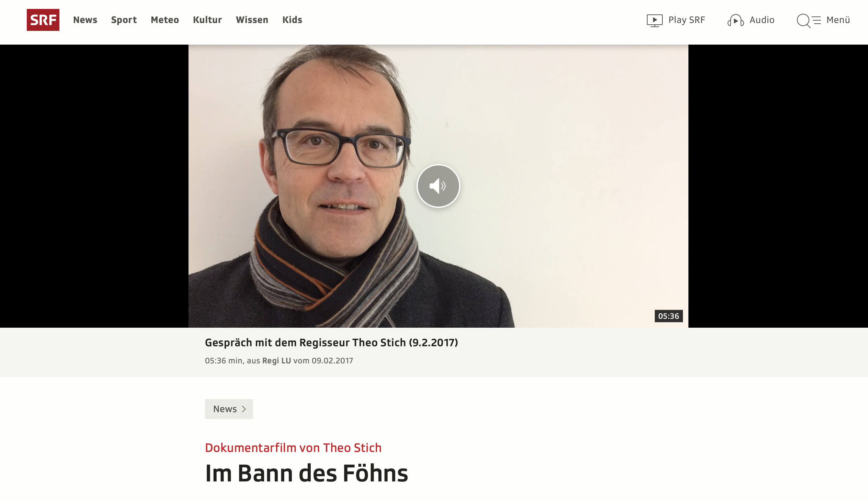Click the chevron arrow beside News breadcrumb
Image resolution: width=868 pixels, height=501 pixels.
(244, 409)
